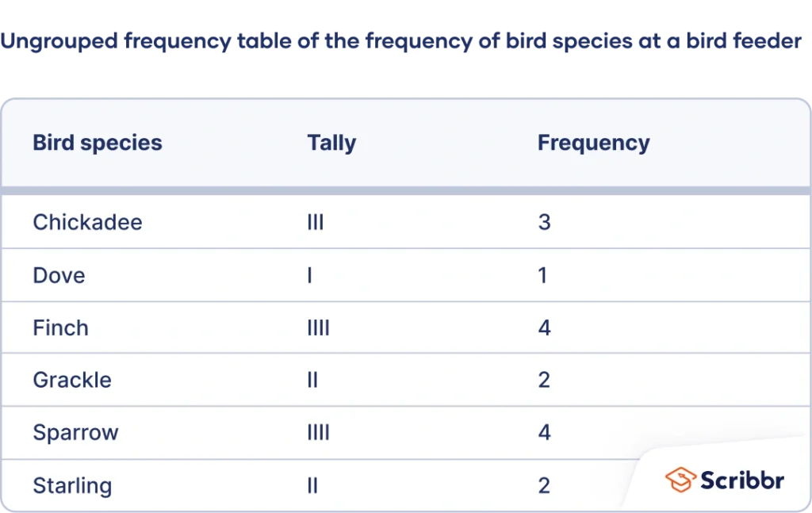Click the Dove row label
This screenshot has width=812, height=513.
coord(59,275)
